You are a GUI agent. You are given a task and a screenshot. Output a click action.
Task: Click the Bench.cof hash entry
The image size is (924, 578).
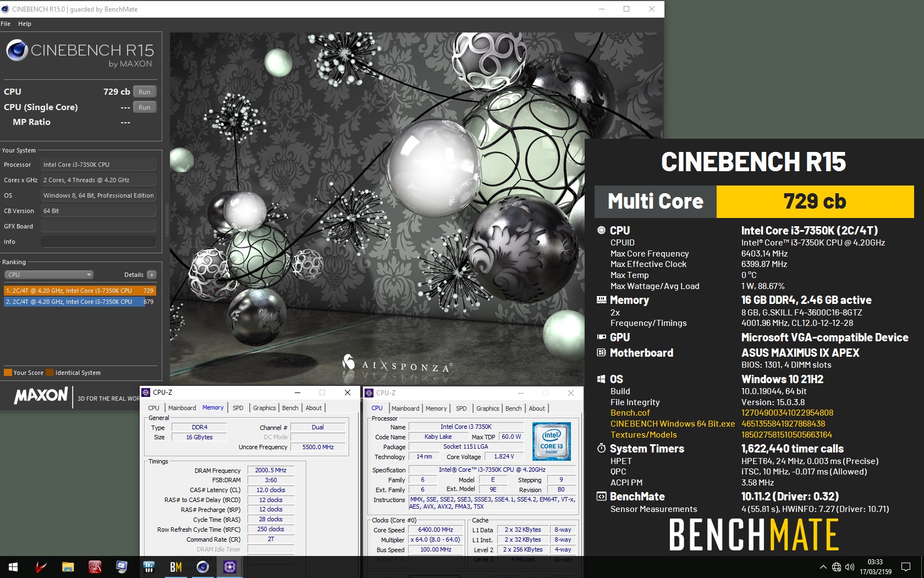click(x=787, y=413)
